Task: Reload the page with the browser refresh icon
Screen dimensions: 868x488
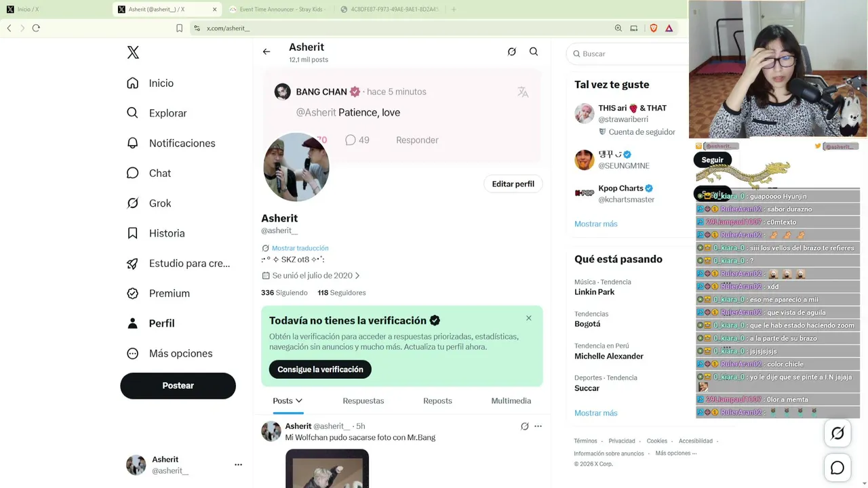Action: (x=36, y=28)
